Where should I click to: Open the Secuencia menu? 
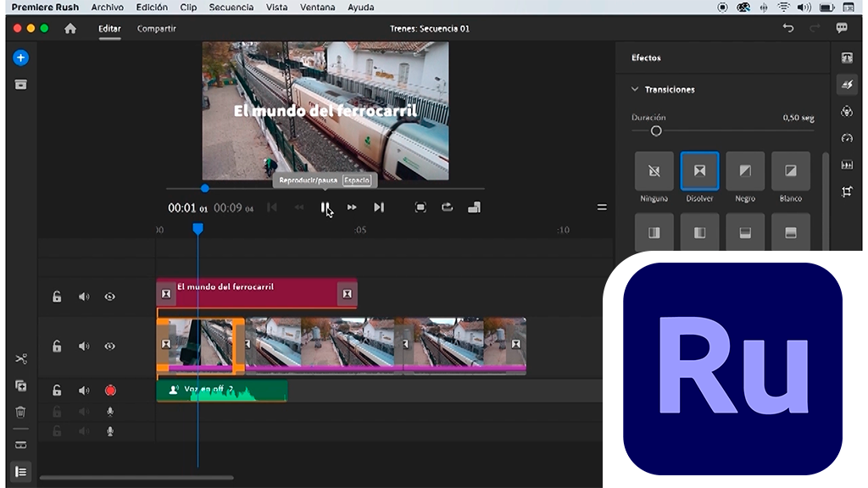231,8
